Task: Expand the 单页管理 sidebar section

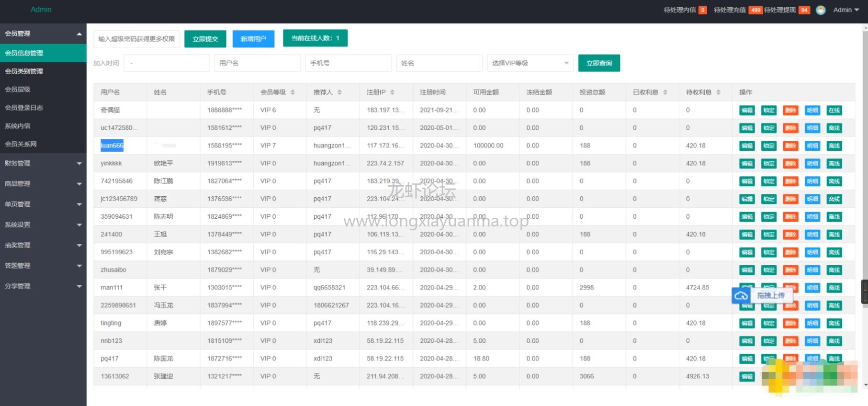Action: click(x=43, y=204)
